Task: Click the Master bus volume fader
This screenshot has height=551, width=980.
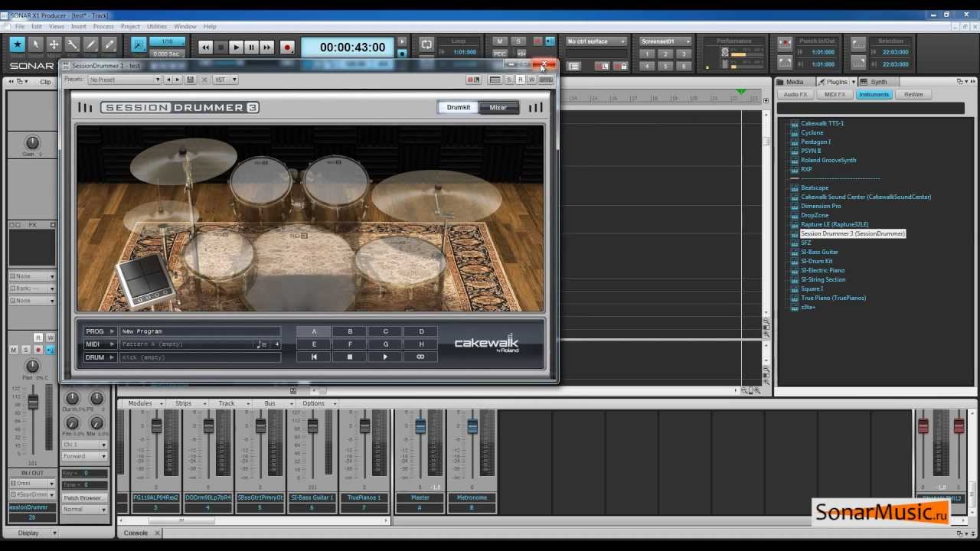Action: click(420, 426)
